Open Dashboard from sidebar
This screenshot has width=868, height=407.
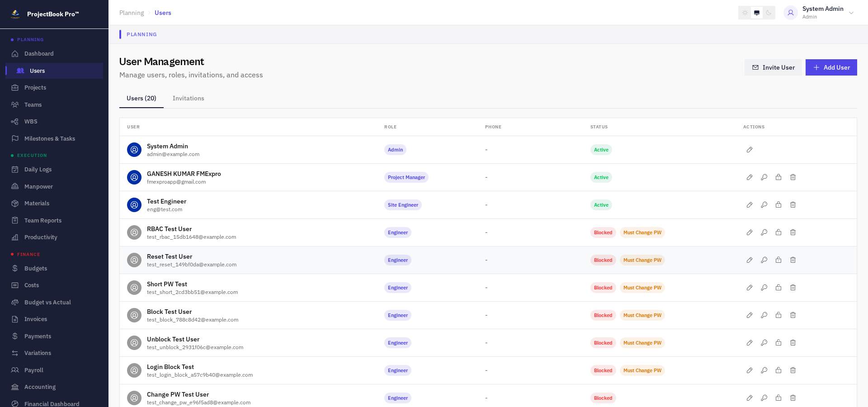pyautogui.click(x=54, y=54)
